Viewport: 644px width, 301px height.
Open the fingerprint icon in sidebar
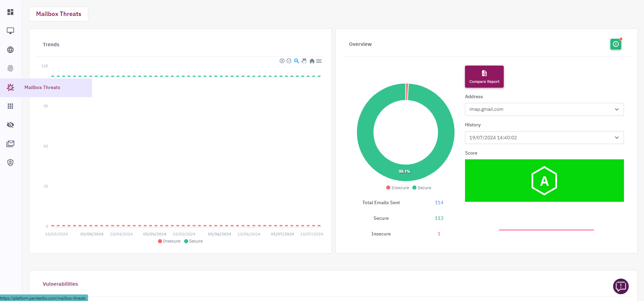click(x=11, y=69)
